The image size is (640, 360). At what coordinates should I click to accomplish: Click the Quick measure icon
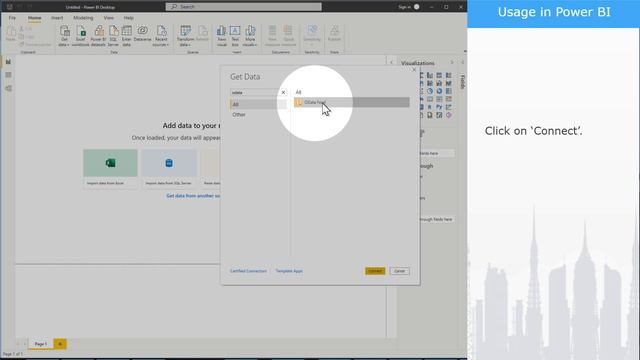pyautogui.click(x=289, y=36)
